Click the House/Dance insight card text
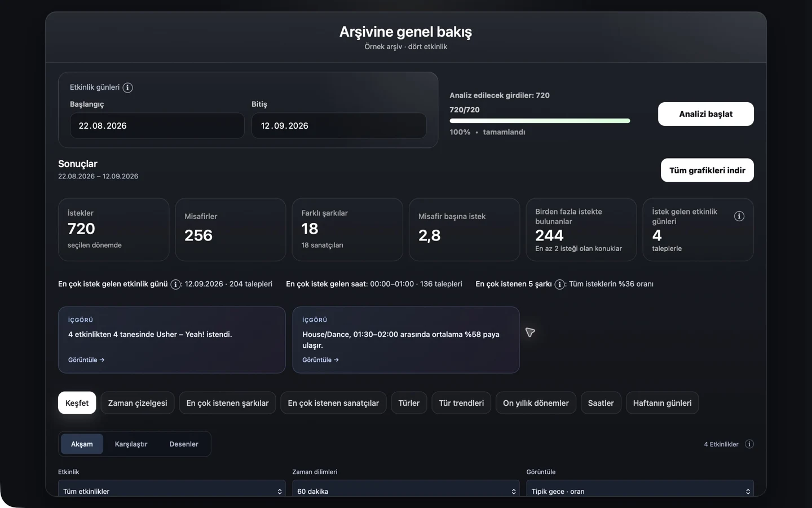 coord(401,340)
